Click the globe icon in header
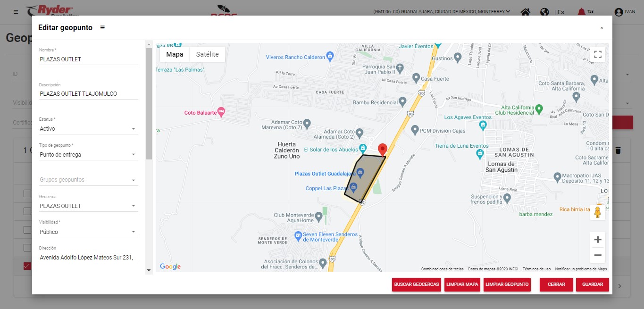Viewport: 644px width, 309px height. (544, 12)
